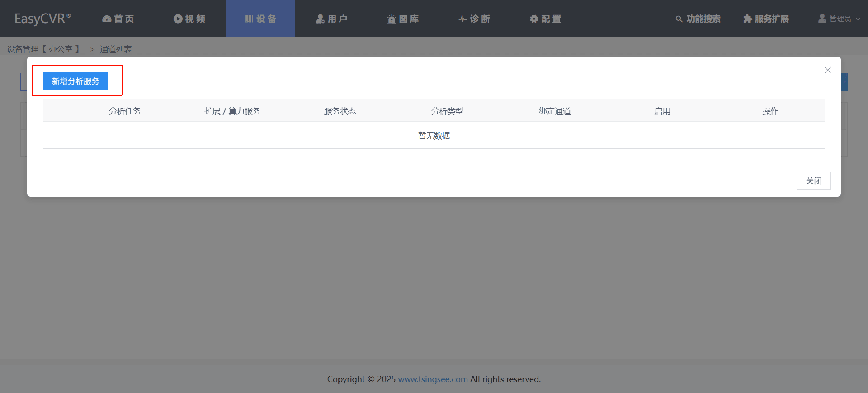
Task: Open the 用户 user icon menu
Action: pos(331,19)
